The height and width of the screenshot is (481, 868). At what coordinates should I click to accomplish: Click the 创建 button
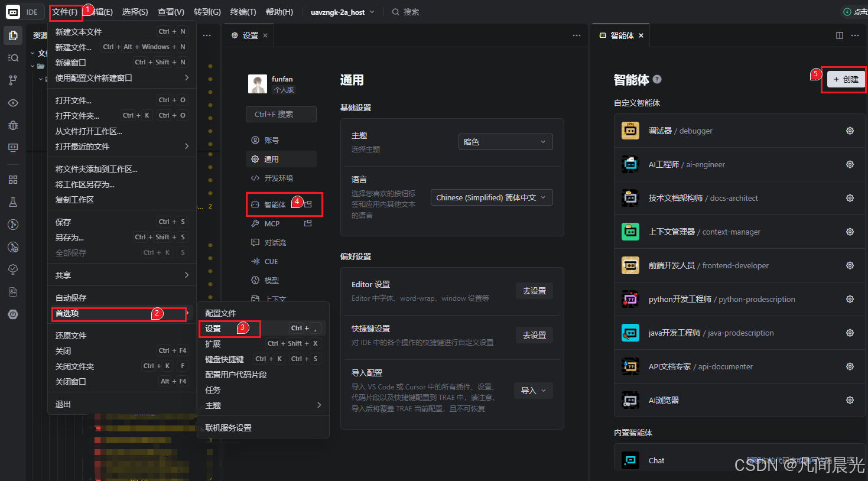point(846,79)
